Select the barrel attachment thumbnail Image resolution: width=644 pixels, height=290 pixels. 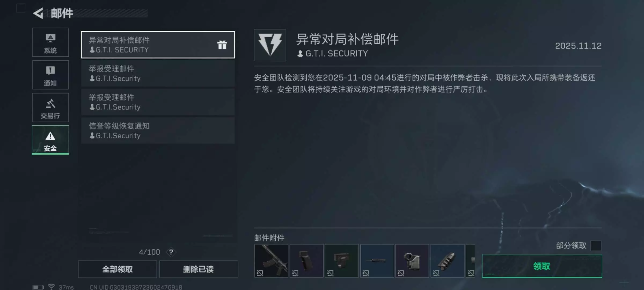(x=377, y=261)
